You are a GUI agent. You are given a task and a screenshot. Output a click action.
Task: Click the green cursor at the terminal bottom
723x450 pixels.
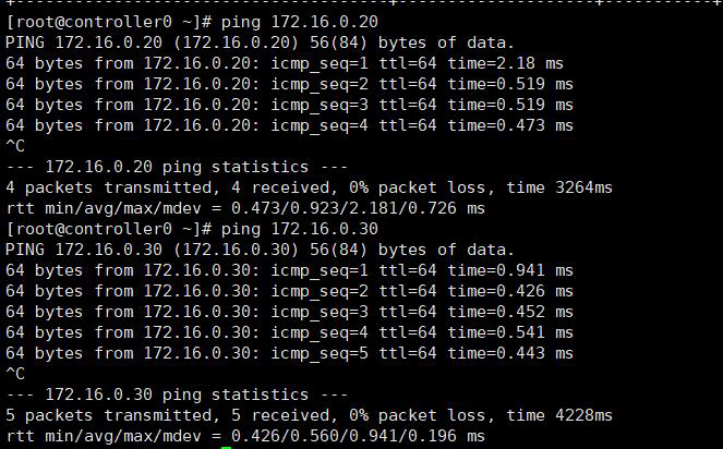226,447
